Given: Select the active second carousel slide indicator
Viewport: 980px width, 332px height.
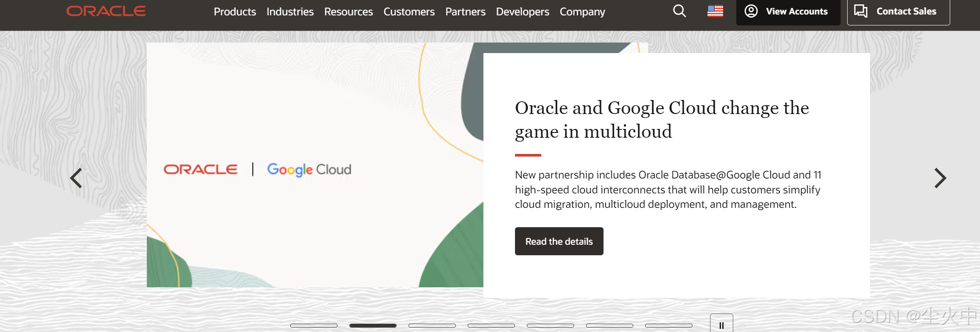Looking at the screenshot, I should [x=373, y=325].
